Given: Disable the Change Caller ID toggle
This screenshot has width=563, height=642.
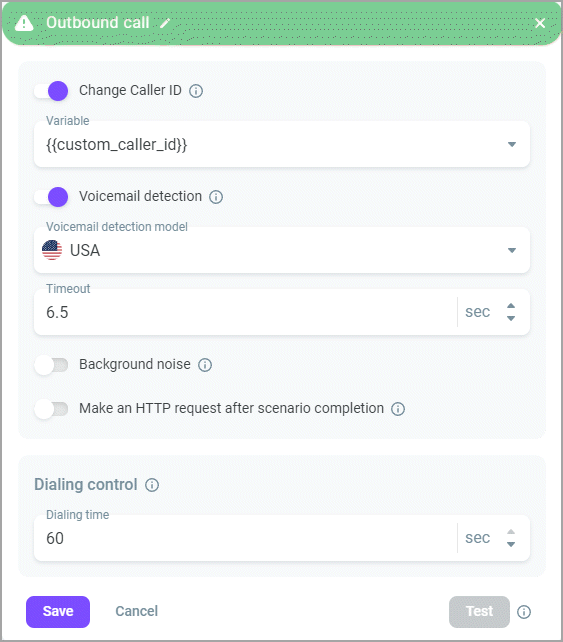Looking at the screenshot, I should (x=51, y=91).
